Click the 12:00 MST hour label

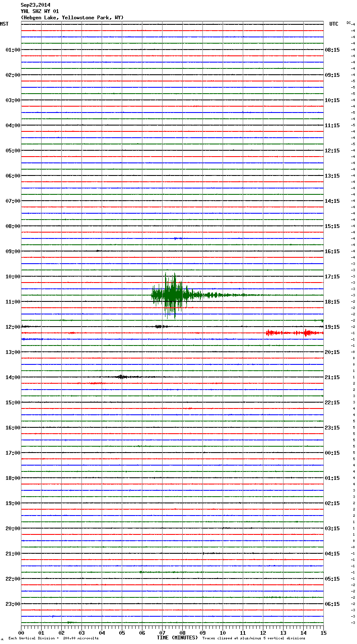click(x=13, y=327)
